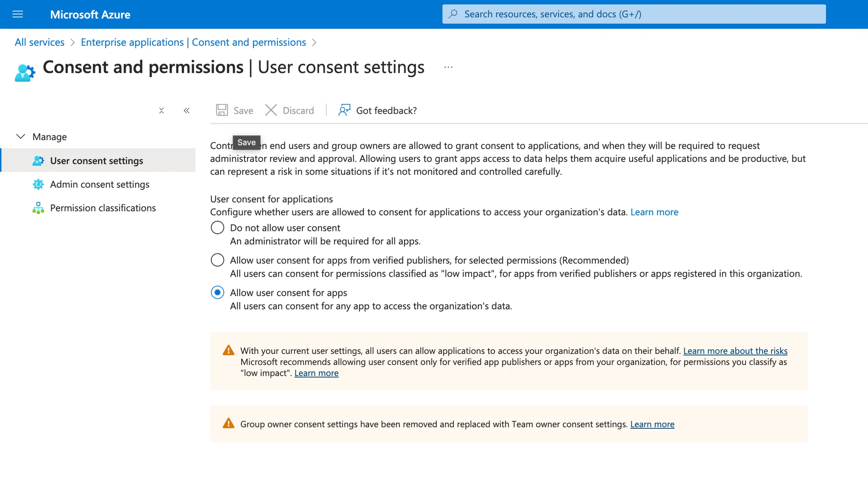868x494 pixels.
Task: Click the Discard button label
Action: pos(298,111)
